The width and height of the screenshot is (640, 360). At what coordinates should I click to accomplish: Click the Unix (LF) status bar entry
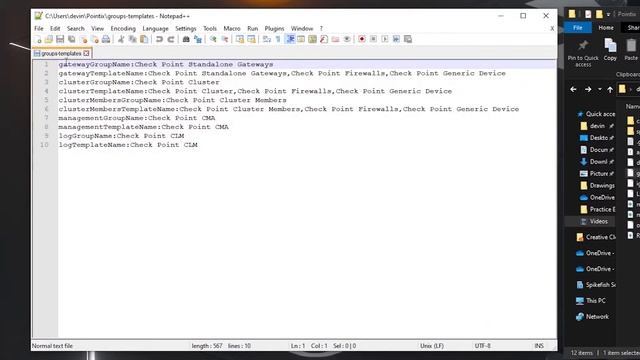432,346
